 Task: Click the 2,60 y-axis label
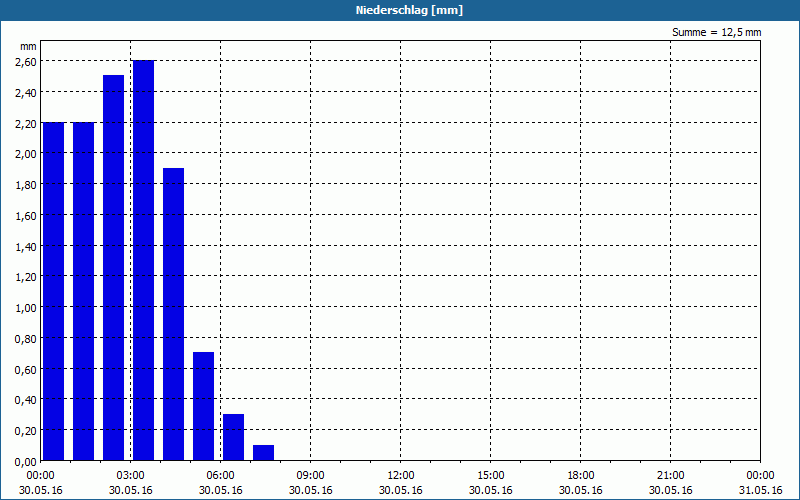[x=26, y=62]
